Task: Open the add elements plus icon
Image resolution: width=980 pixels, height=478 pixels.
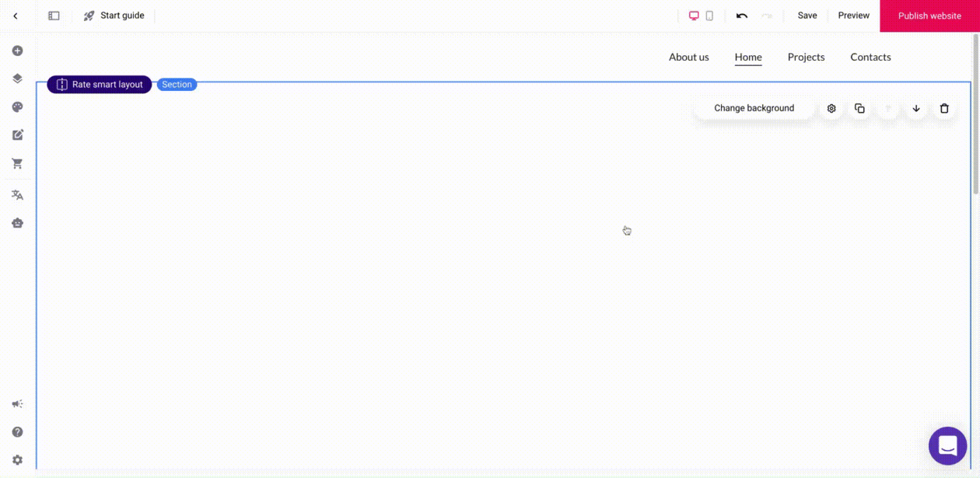Action: [17, 51]
